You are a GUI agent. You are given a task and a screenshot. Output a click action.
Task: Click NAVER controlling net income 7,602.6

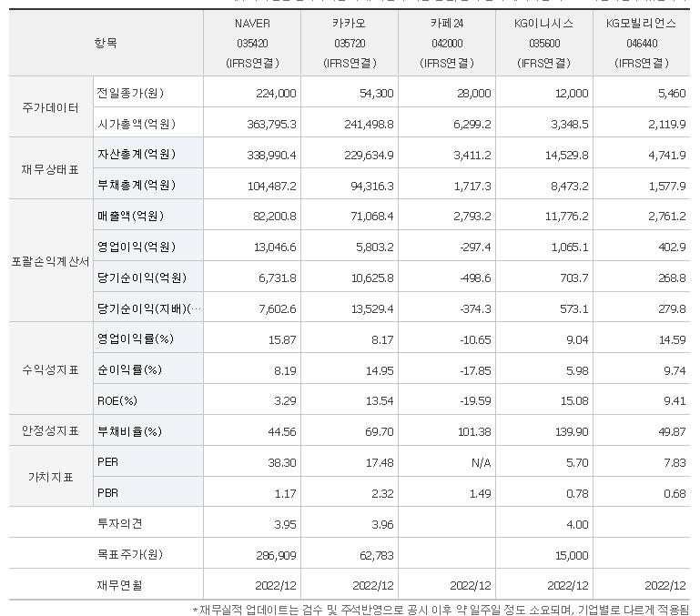(278, 308)
